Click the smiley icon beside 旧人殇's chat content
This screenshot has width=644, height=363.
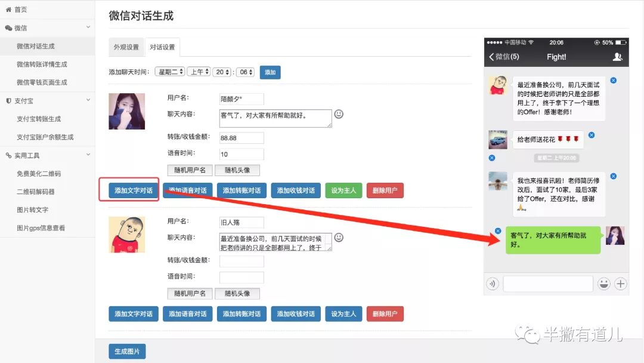click(339, 238)
